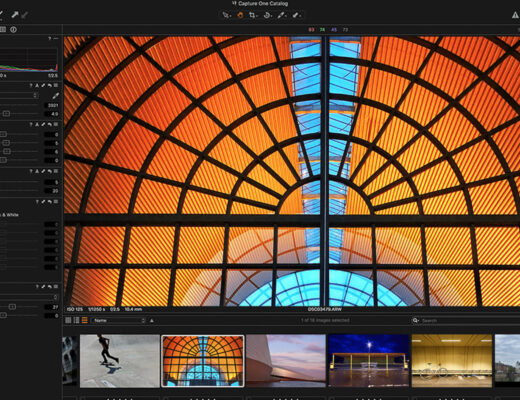Click the images selected status text
The image size is (520, 400).
click(x=325, y=320)
